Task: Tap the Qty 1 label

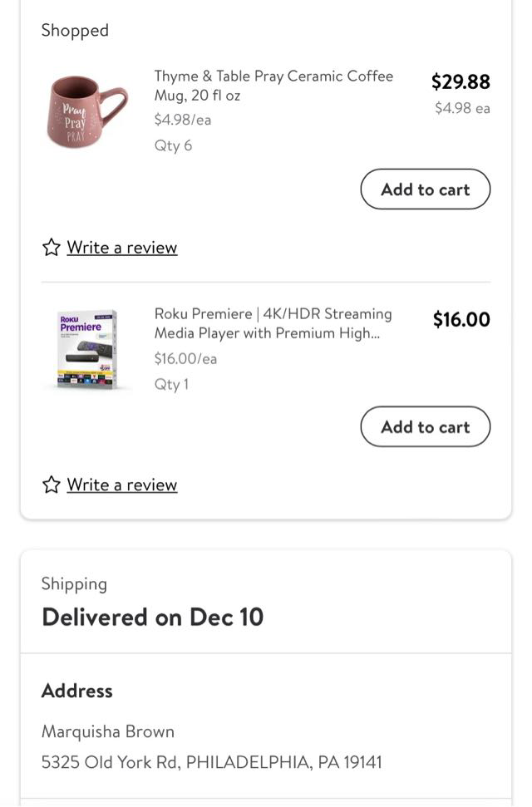Action: click(171, 384)
